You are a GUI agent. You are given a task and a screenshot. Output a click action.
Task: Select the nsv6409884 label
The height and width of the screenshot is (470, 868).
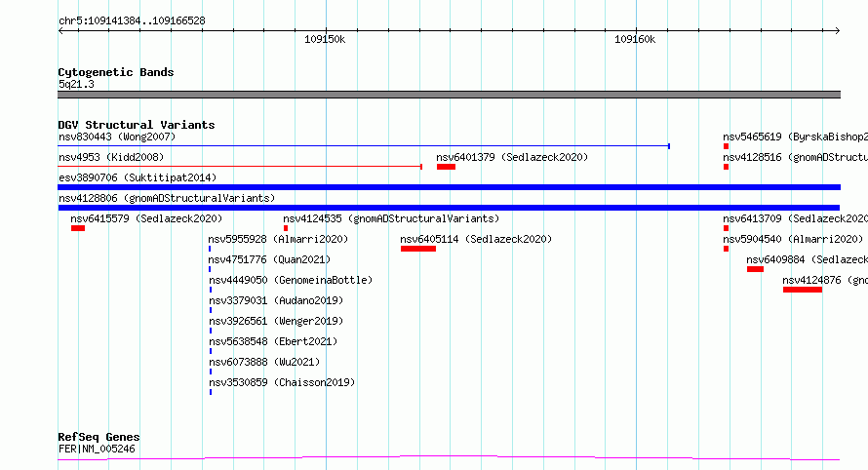tap(807, 259)
